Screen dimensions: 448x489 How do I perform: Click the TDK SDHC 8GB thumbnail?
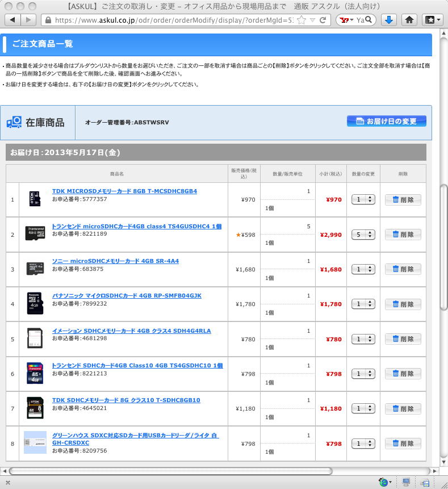(x=35, y=408)
